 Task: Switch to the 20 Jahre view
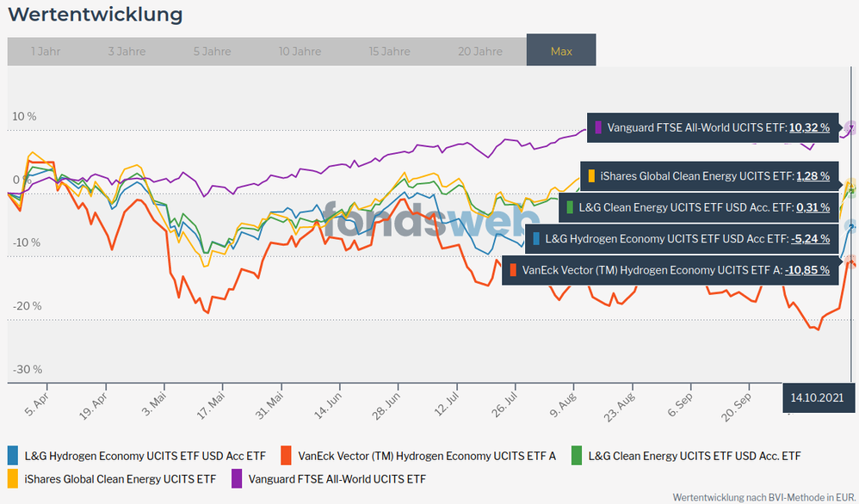coord(479,52)
